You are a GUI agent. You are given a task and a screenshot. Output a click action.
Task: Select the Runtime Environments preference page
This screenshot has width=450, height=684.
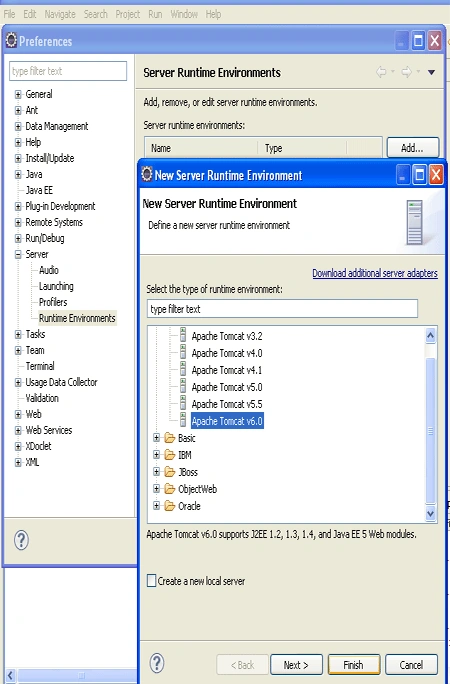pos(77,318)
